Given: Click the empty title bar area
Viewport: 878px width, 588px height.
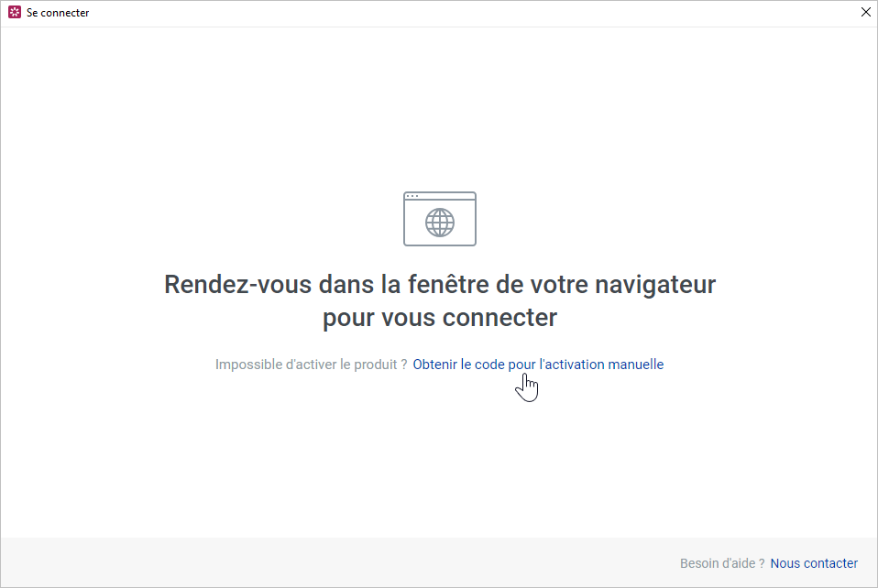Looking at the screenshot, I should pos(458,13).
